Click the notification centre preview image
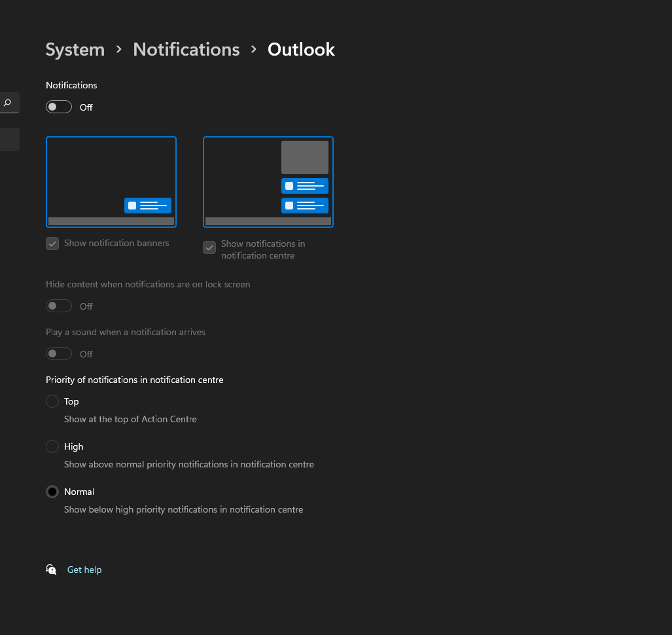The height and width of the screenshot is (635, 672). coord(268,182)
